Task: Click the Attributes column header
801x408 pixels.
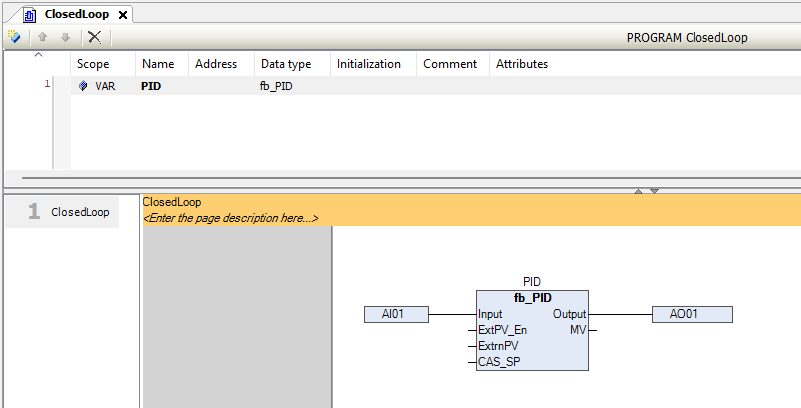Action: coord(522,64)
